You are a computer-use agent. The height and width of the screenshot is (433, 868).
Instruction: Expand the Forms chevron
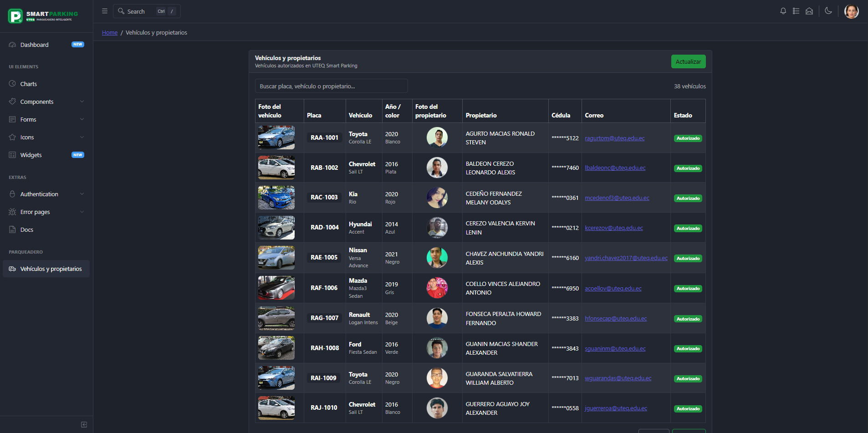point(82,119)
